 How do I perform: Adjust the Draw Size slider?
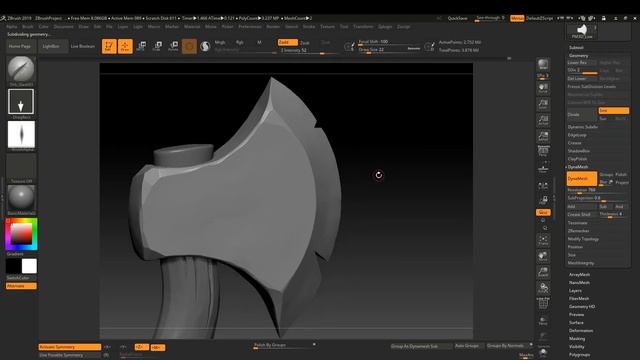(x=389, y=50)
